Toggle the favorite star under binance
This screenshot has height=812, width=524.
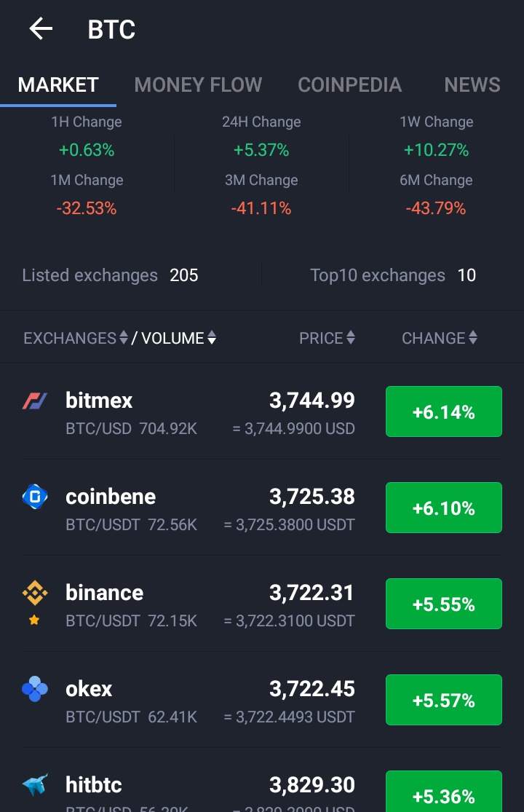tap(34, 620)
